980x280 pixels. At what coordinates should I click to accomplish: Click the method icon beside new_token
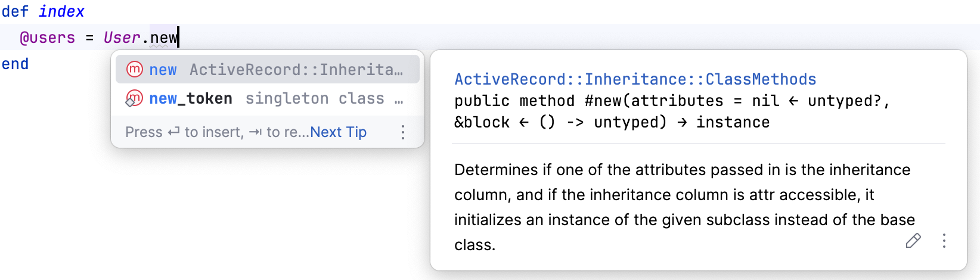(x=134, y=98)
